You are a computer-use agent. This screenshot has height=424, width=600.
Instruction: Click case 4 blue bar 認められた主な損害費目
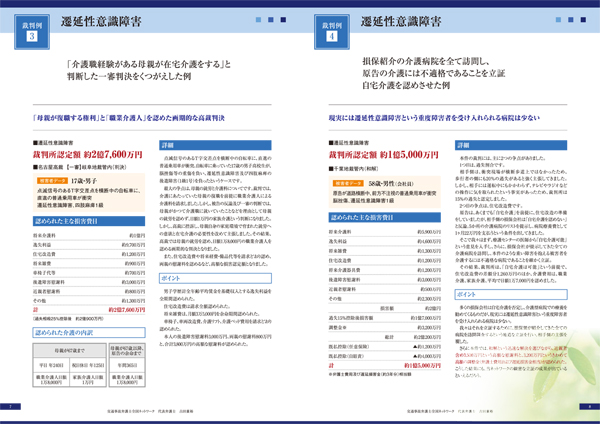385,217
